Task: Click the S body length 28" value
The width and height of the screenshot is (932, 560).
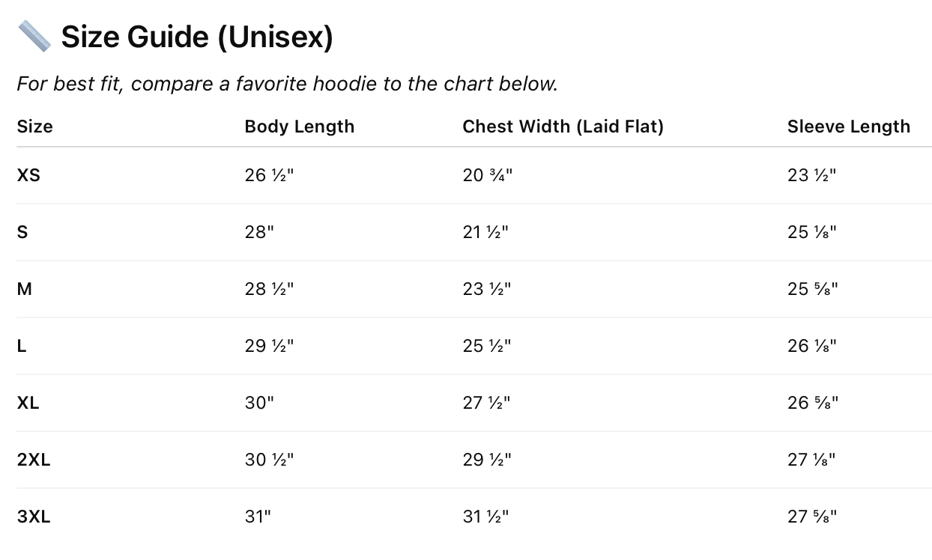Action: (259, 232)
